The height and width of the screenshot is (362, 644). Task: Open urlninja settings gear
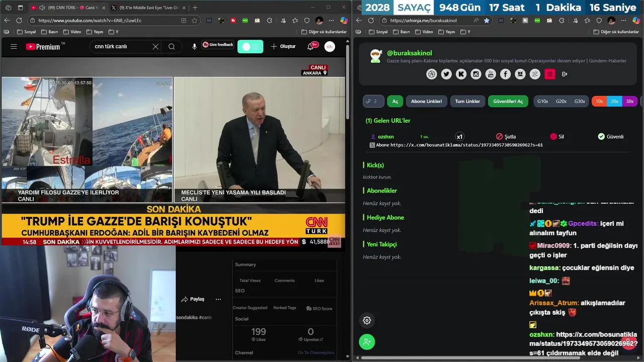(367, 320)
